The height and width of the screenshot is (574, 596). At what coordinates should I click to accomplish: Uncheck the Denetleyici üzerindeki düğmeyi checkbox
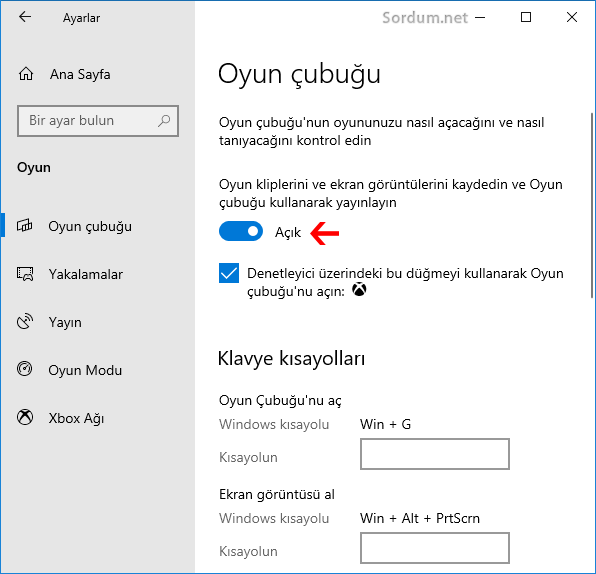pyautogui.click(x=229, y=273)
